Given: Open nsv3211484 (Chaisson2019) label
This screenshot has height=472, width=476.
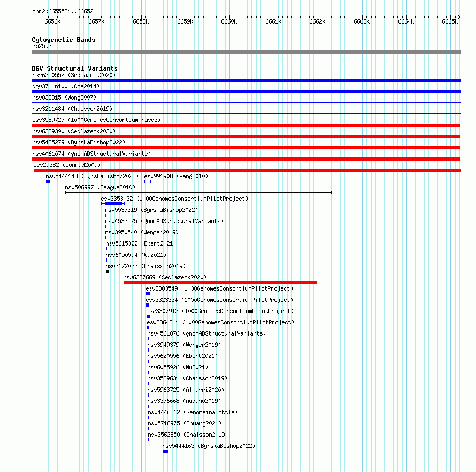Looking at the screenshot, I should pos(72,109).
